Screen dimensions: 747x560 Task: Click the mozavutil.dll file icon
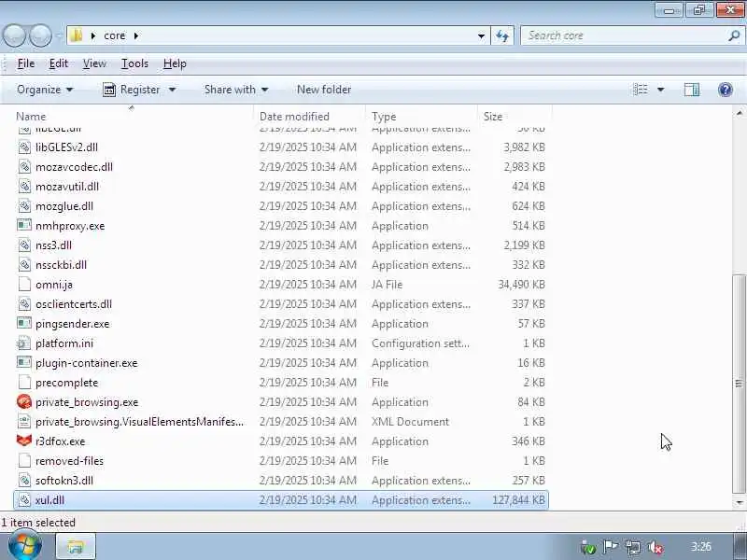click(x=24, y=186)
